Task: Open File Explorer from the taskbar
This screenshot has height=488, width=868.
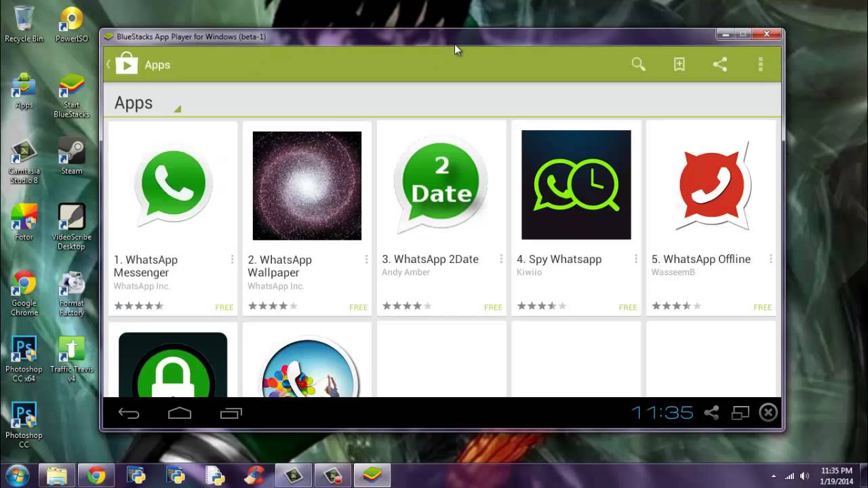Action: 57,476
